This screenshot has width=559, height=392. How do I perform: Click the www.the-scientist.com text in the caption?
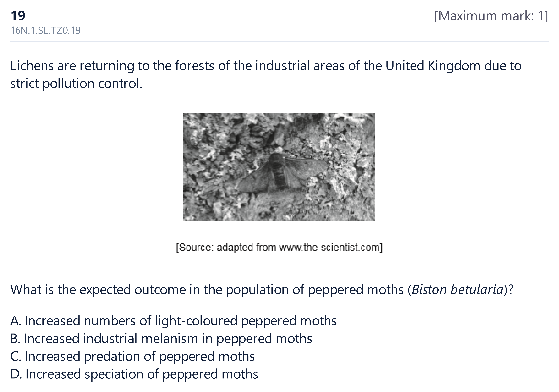click(x=329, y=247)
